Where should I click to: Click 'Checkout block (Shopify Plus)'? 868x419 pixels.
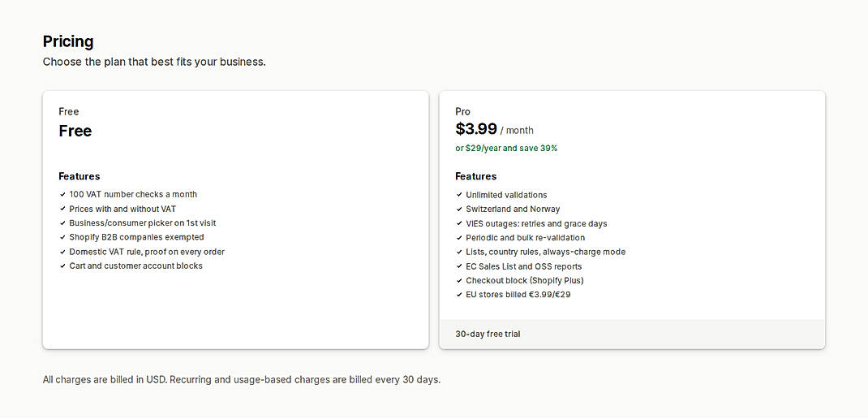[525, 280]
